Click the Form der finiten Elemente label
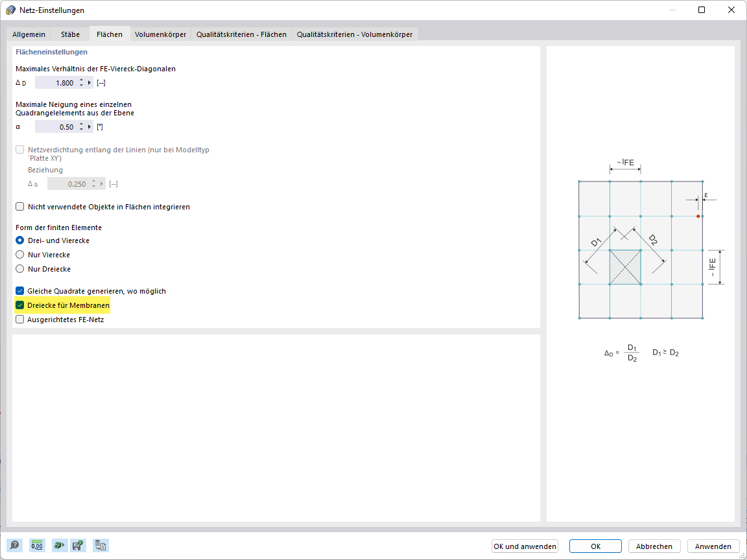The width and height of the screenshot is (747, 560). [58, 227]
